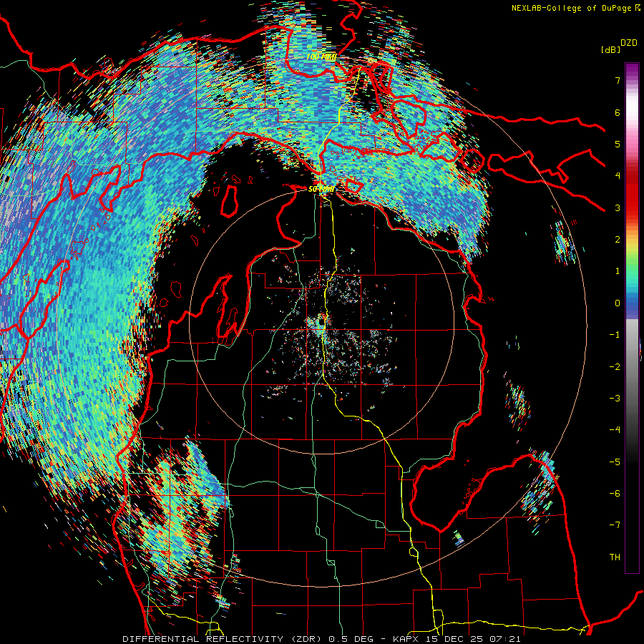Click the [dB] unit label
The width and height of the screenshot is (644, 644).
click(610, 49)
